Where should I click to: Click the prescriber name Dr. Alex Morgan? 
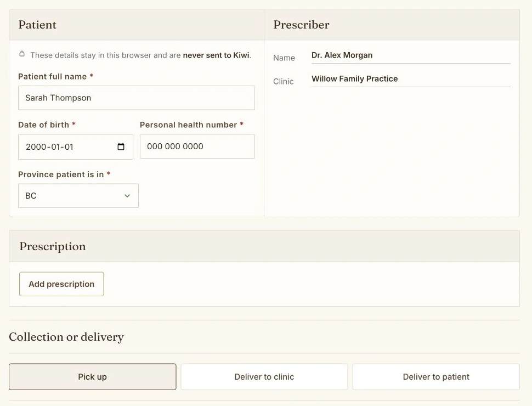342,55
